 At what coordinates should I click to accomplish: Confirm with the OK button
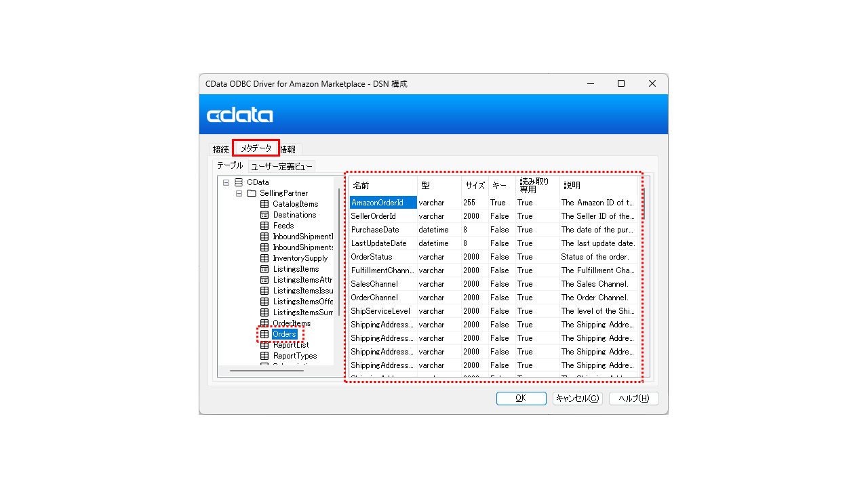pos(521,399)
